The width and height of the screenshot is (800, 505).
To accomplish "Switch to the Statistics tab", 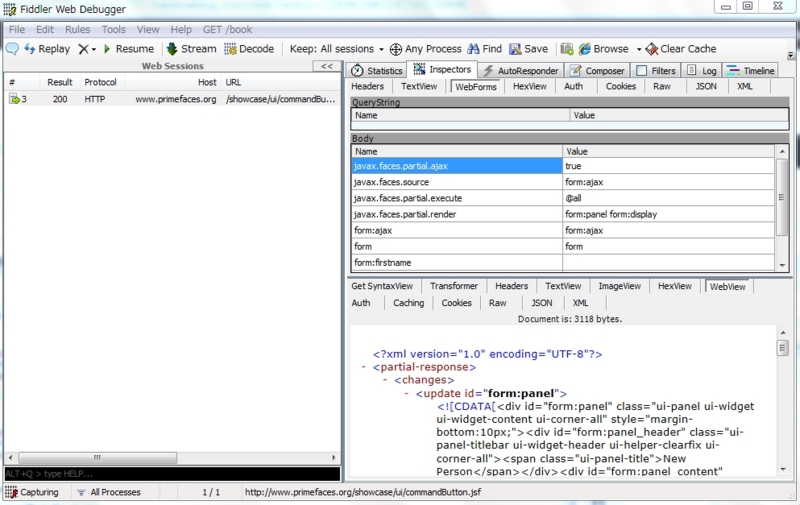I will [377, 71].
